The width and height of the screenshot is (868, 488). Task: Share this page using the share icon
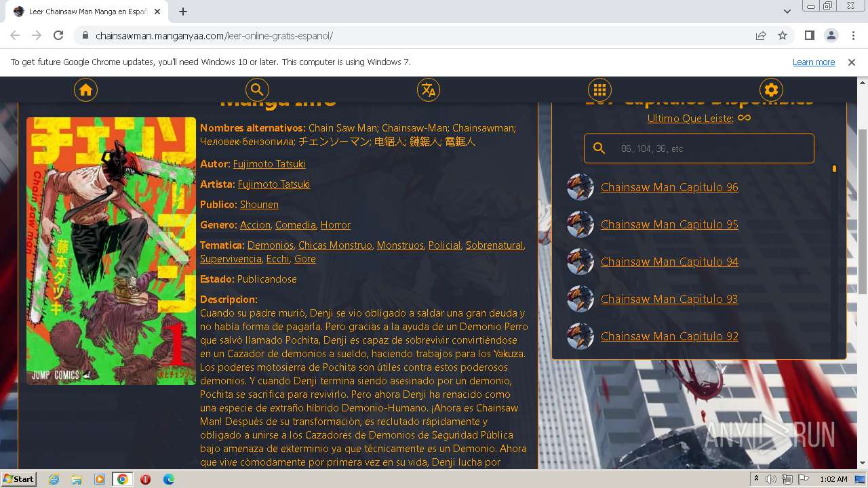click(761, 35)
